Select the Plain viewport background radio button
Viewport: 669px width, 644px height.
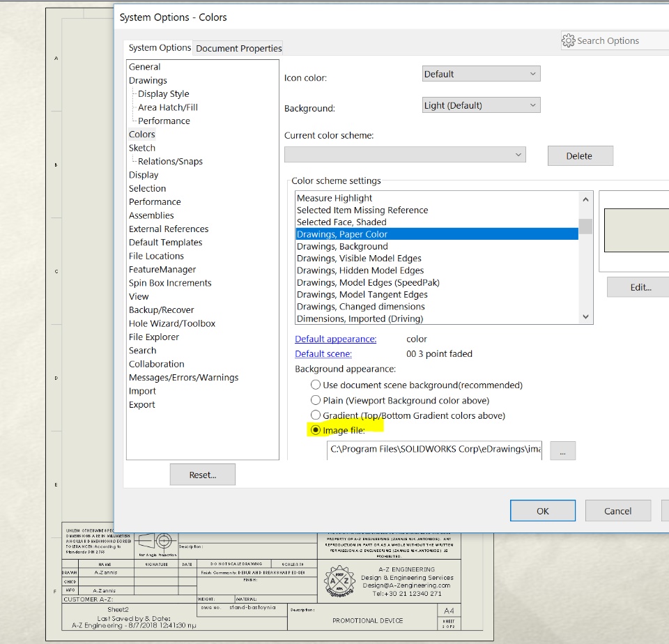click(315, 400)
